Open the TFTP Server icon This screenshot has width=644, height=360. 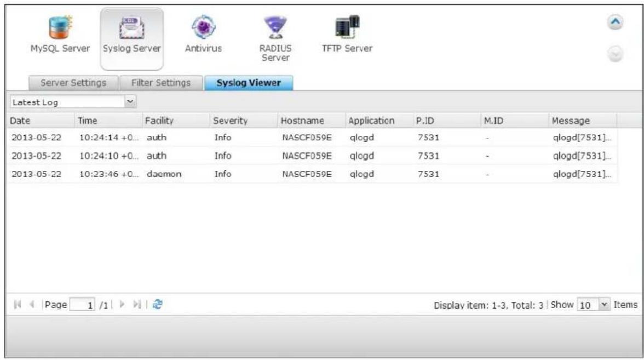click(x=347, y=35)
